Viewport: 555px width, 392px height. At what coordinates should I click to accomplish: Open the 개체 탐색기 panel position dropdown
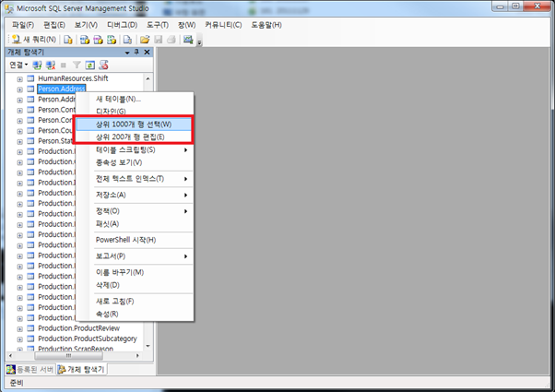click(127, 53)
